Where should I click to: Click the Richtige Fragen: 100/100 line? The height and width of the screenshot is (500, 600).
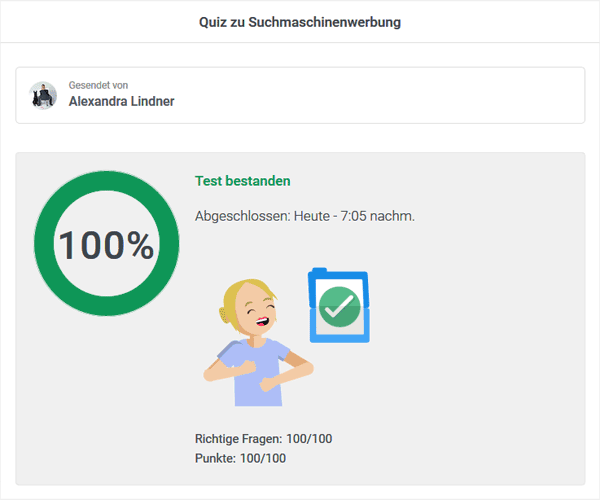[264, 438]
